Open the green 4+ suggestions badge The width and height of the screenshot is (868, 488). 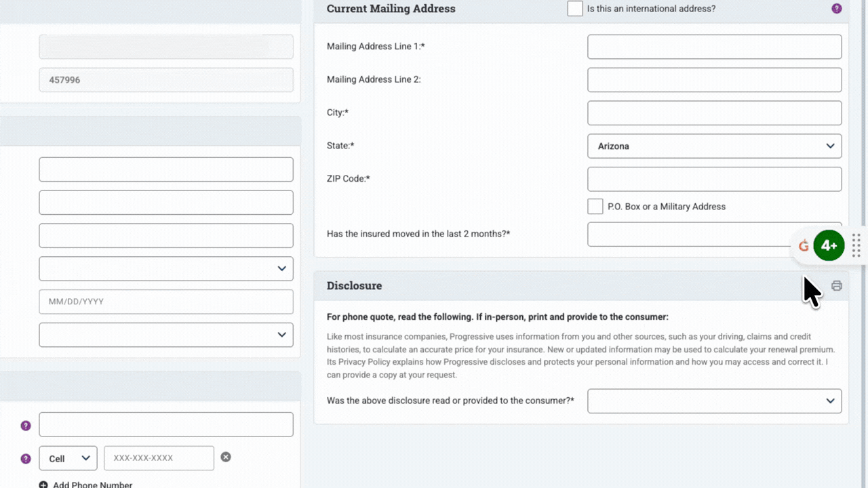pos(829,246)
